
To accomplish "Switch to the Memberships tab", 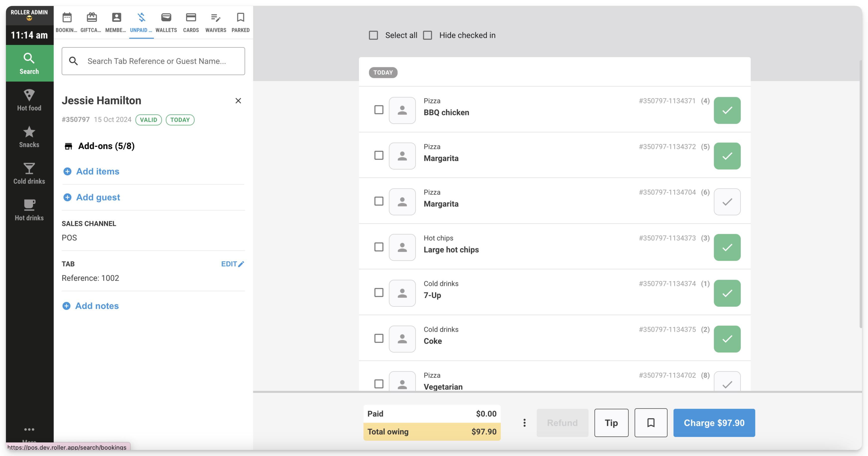I will coord(116,22).
